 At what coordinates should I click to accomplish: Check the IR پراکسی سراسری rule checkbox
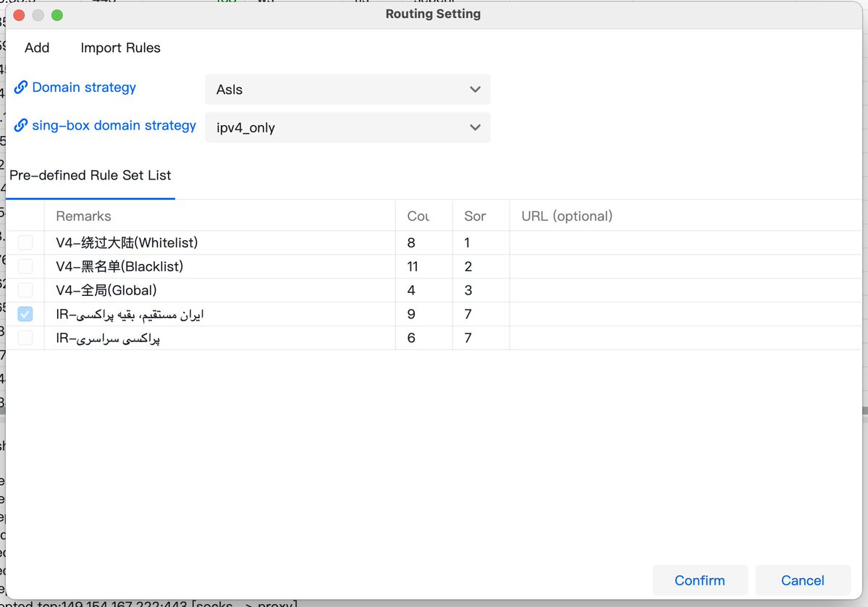[25, 338]
